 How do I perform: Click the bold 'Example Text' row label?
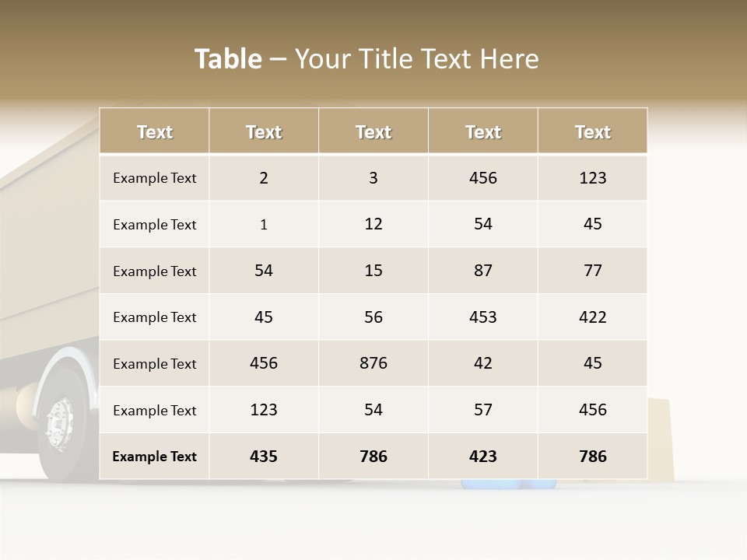[x=154, y=457]
